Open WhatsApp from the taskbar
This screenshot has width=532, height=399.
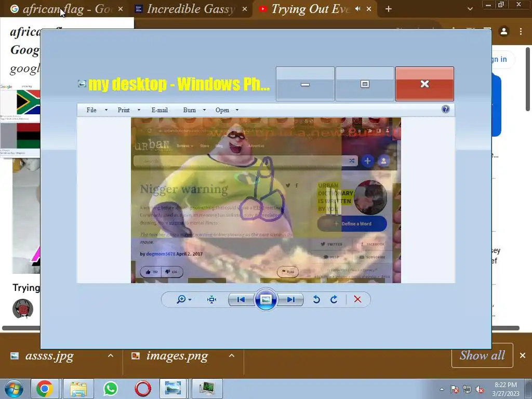(x=111, y=389)
